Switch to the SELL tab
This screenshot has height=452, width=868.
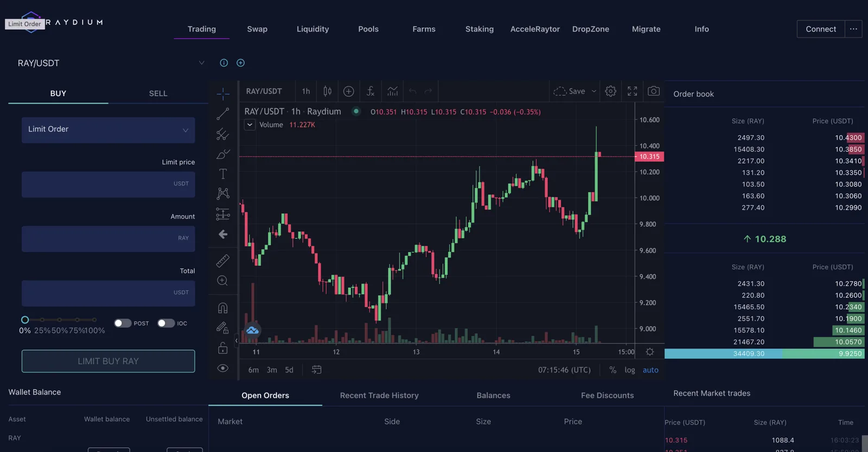pyautogui.click(x=158, y=93)
